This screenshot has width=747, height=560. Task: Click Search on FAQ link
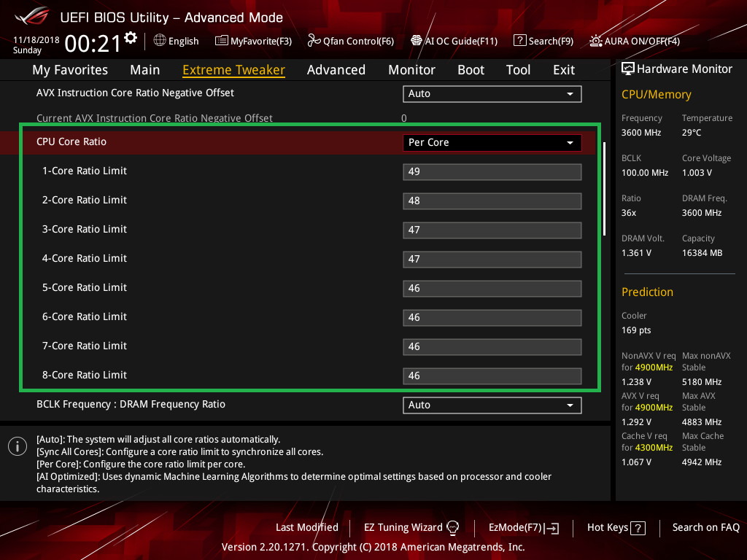click(x=705, y=528)
